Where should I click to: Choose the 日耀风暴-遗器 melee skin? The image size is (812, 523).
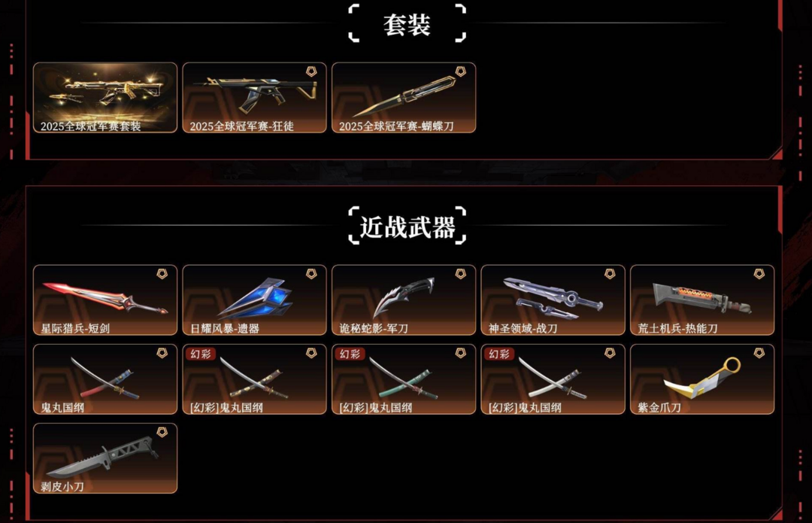tap(254, 300)
